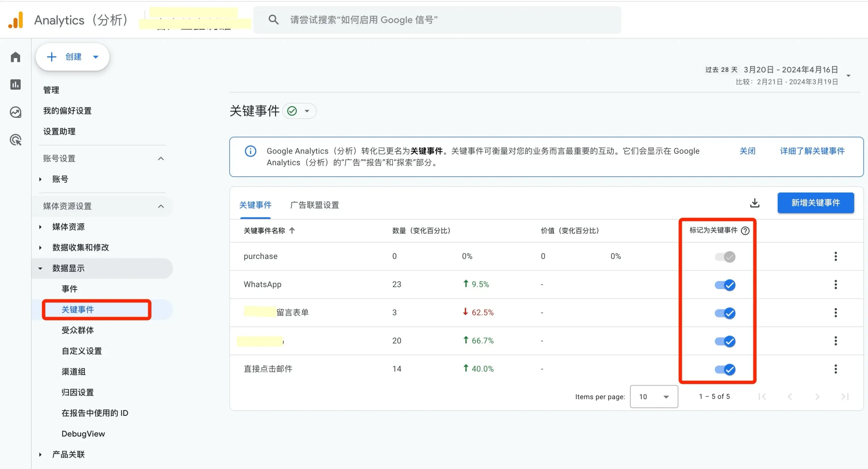Open 我的偏好设置 page
The height and width of the screenshot is (469, 868).
point(67,111)
